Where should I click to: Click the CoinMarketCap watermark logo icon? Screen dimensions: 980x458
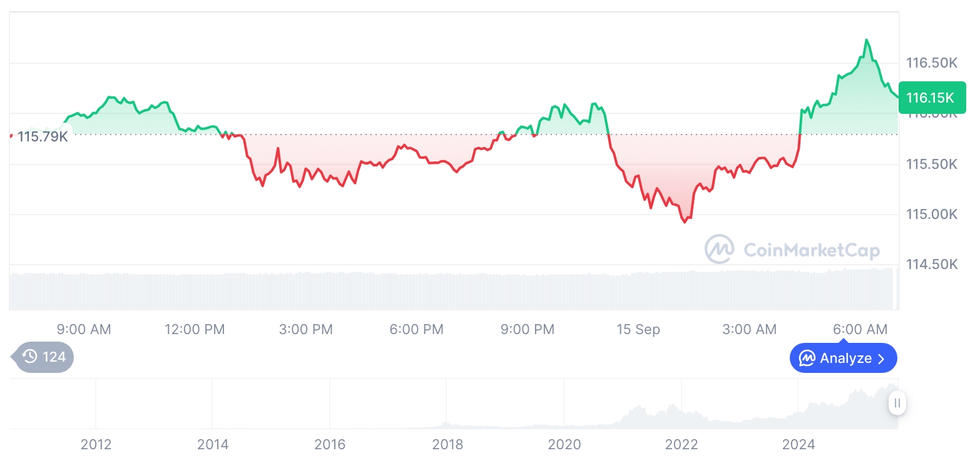[x=719, y=249]
